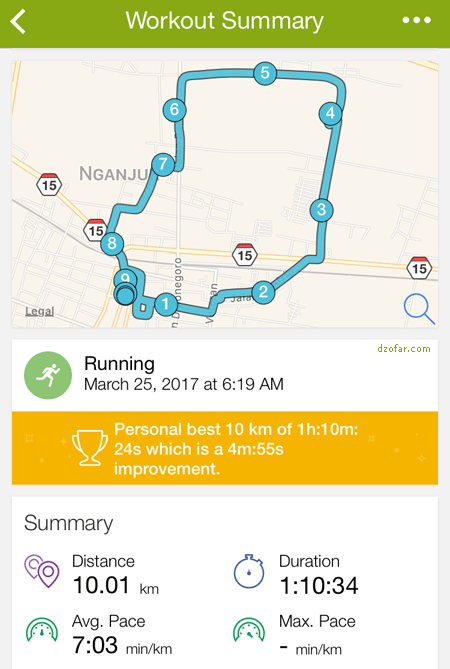Select kilometer marker 7 on route
Screen dimensions: 450x669
163,164
